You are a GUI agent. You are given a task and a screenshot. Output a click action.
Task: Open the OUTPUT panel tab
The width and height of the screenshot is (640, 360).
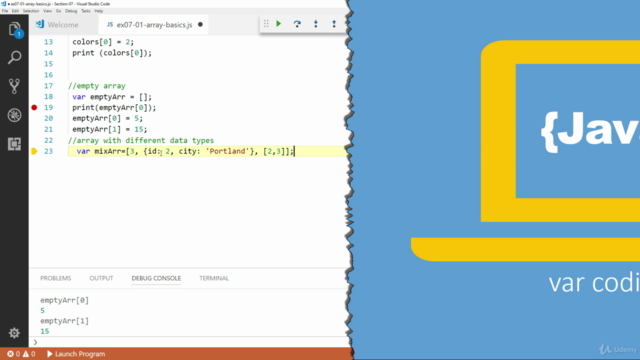pyautogui.click(x=101, y=278)
